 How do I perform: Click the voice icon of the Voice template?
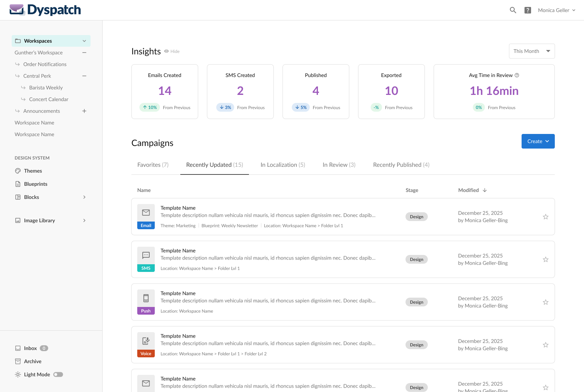click(146, 341)
